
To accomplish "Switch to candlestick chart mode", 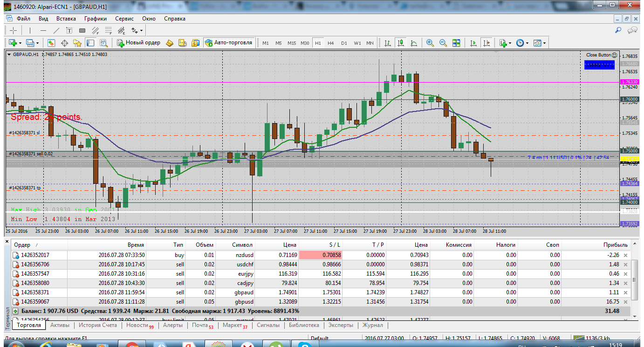I will [x=401, y=43].
